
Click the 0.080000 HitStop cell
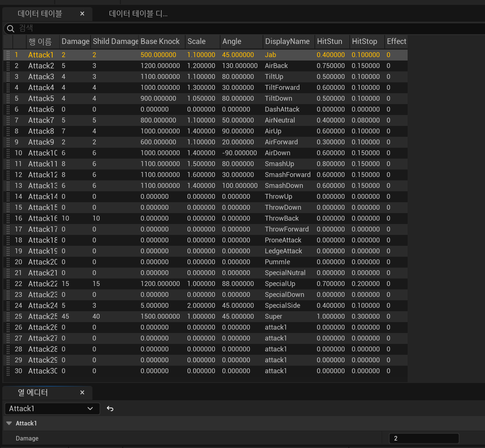coord(366,120)
